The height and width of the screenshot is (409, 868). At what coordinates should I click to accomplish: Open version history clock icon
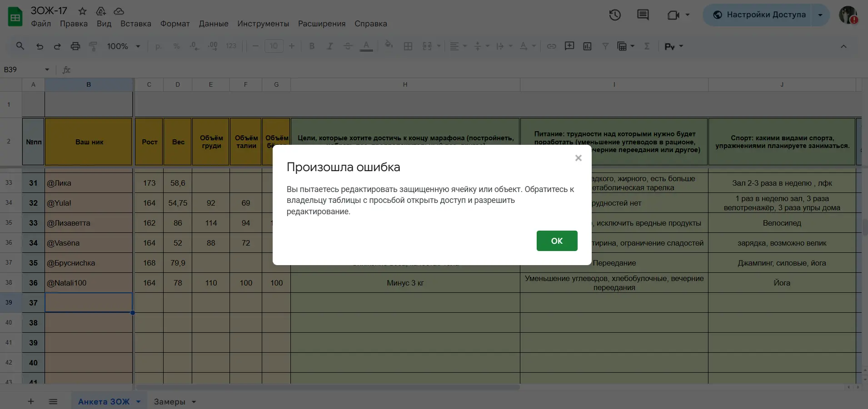pyautogui.click(x=614, y=15)
